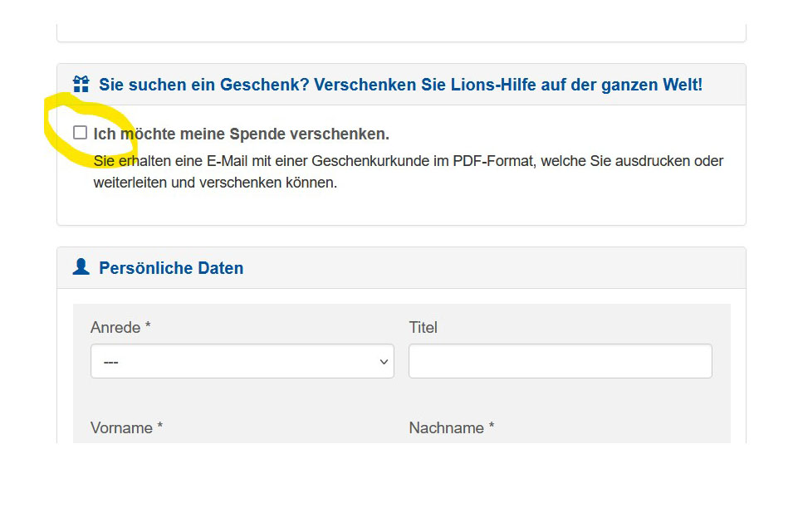Screen dimensions: 798x532
Task: Focus the Titel text field
Action: (x=561, y=361)
